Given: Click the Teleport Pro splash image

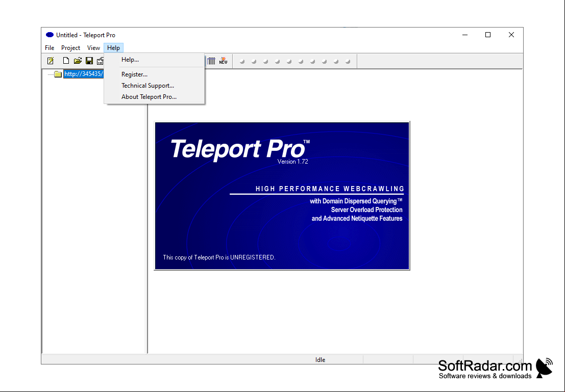Looking at the screenshot, I should click(282, 196).
